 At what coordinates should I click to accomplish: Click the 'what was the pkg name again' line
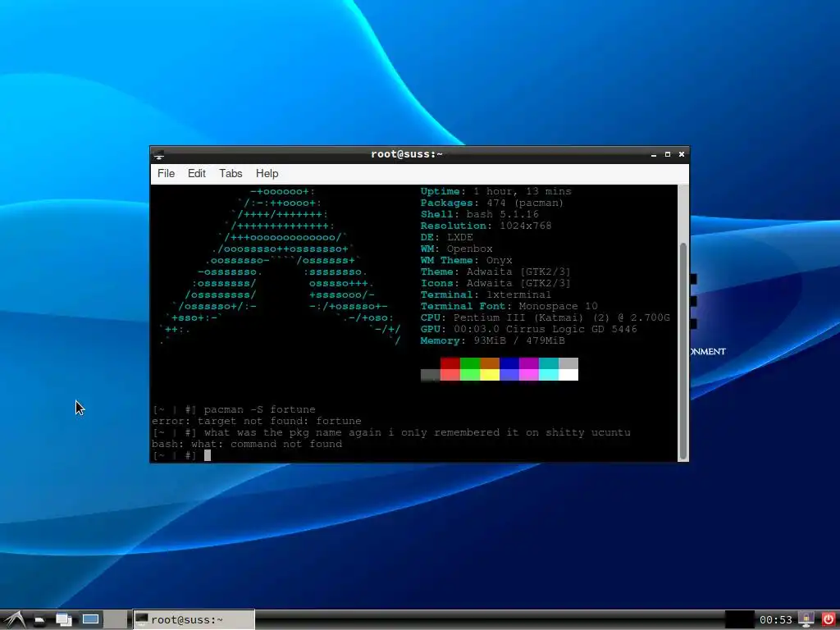[391, 433]
